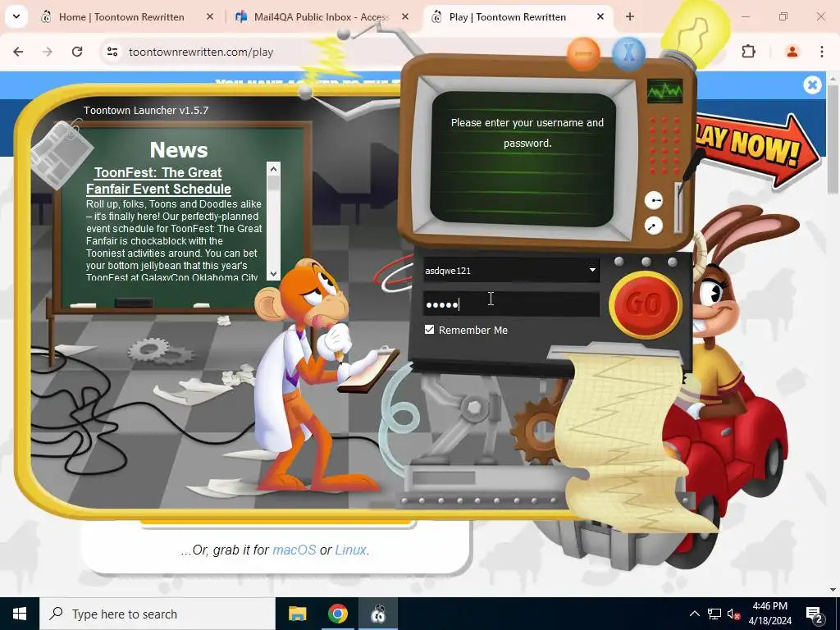Expand the username dropdown arrow
The height and width of the screenshot is (630, 840).
pos(592,270)
